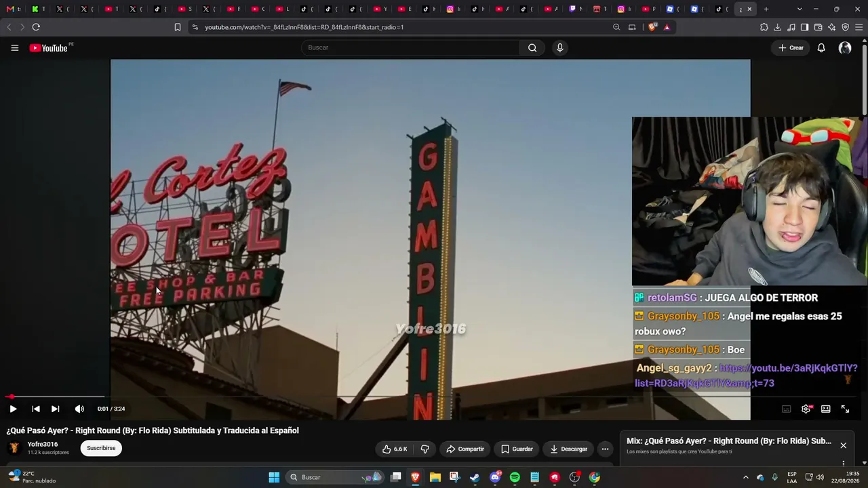Show hidden system tray icons

tap(745, 477)
